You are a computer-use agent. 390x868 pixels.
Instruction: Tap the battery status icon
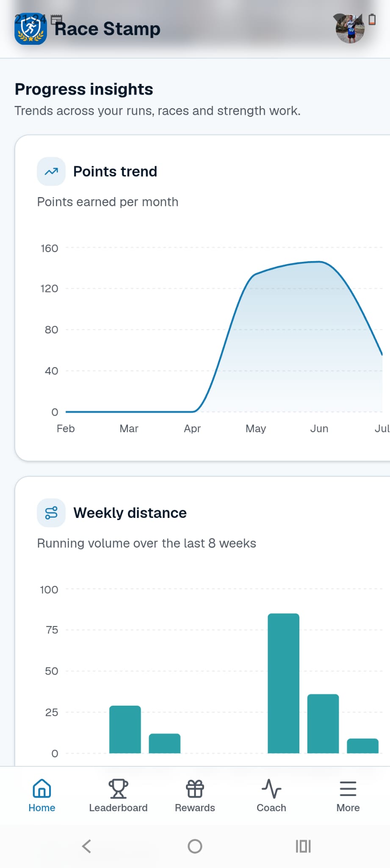372,19
